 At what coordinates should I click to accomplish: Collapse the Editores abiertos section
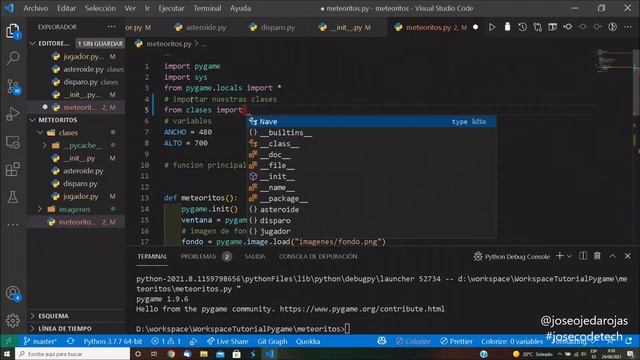pyautogui.click(x=33, y=43)
